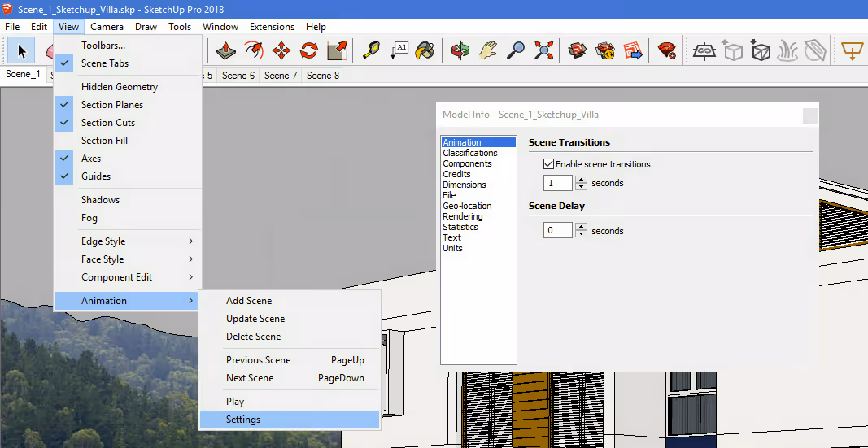
Task: Open the Edit menu
Action: click(39, 27)
